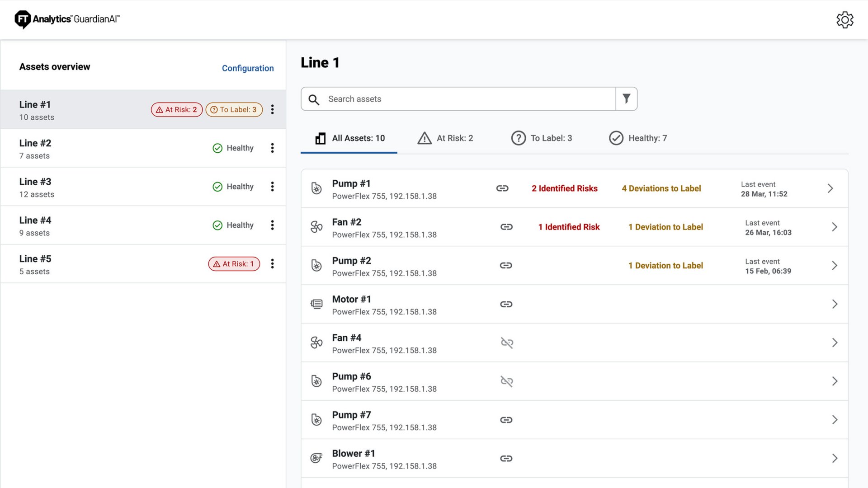The width and height of the screenshot is (868, 488).
Task: Click the connected link icon for Pump #7
Action: [506, 420]
